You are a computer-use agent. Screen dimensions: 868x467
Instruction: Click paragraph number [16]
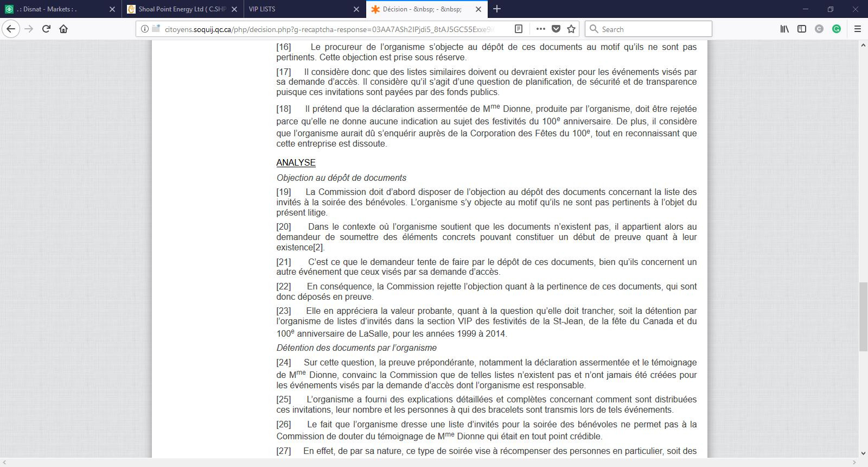[284, 47]
